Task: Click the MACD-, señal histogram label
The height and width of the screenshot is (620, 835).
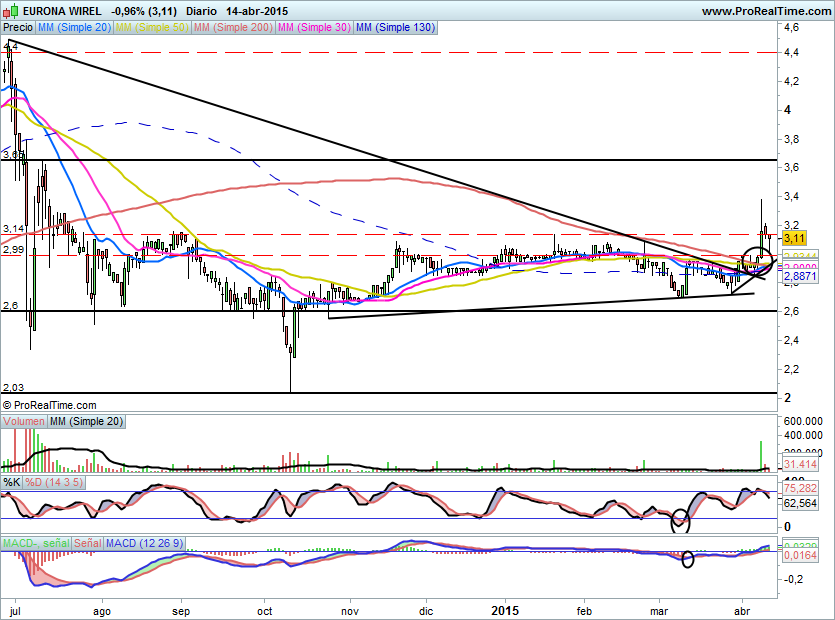Action: tap(35, 543)
